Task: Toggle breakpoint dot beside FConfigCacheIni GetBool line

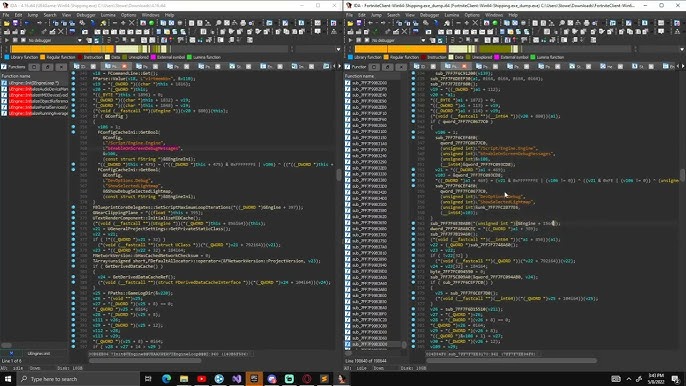Action: pos(73,132)
